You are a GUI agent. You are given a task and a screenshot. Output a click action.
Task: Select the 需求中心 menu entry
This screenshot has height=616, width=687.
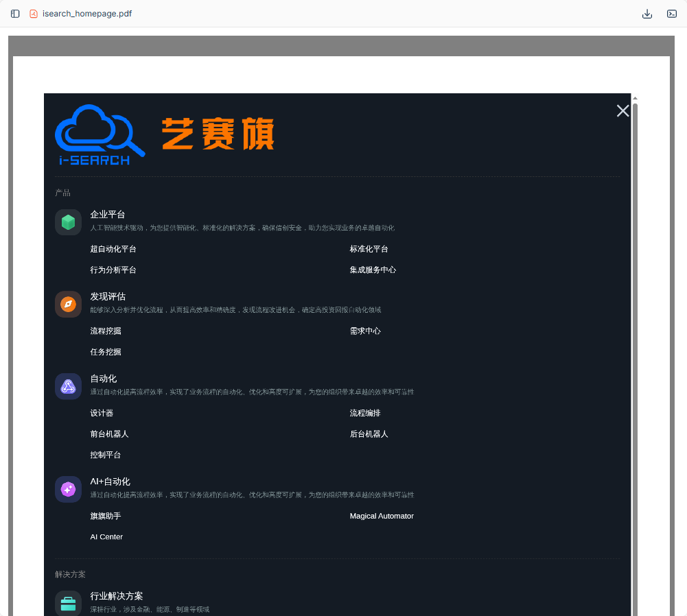coord(365,331)
